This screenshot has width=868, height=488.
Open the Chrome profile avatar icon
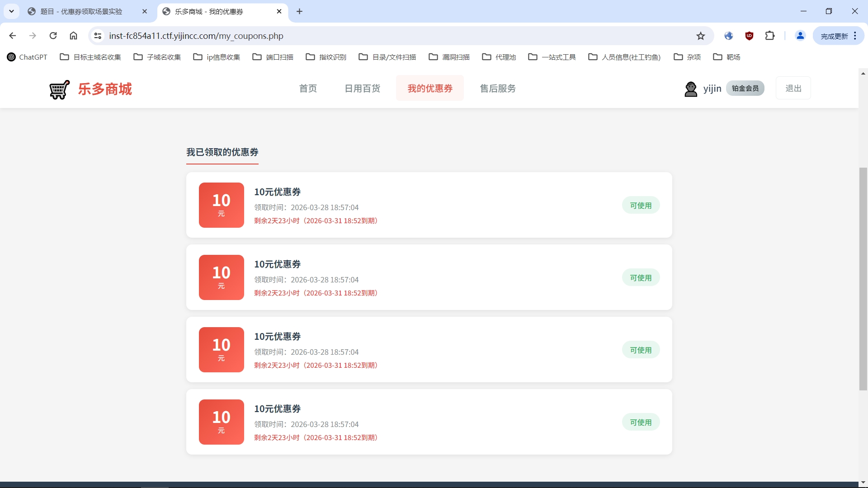tap(800, 36)
